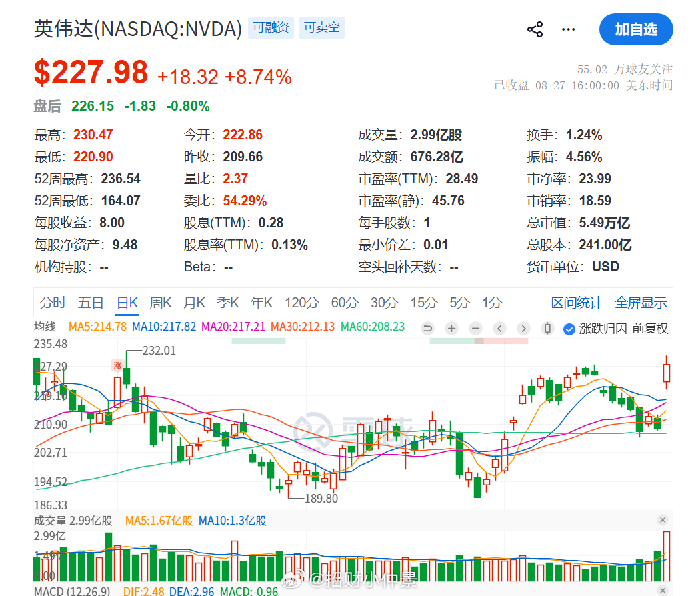Click the 最高 value 230.47
Viewport: 700px width, 596px height.
point(93,135)
